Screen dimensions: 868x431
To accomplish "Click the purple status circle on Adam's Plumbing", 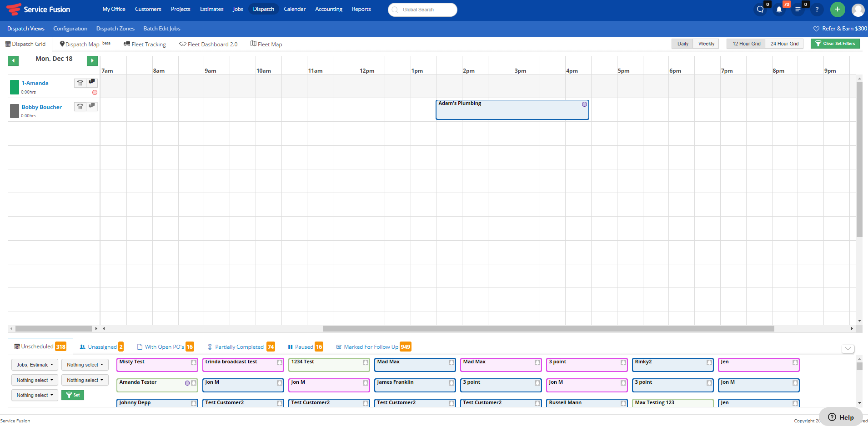I will click(x=584, y=104).
